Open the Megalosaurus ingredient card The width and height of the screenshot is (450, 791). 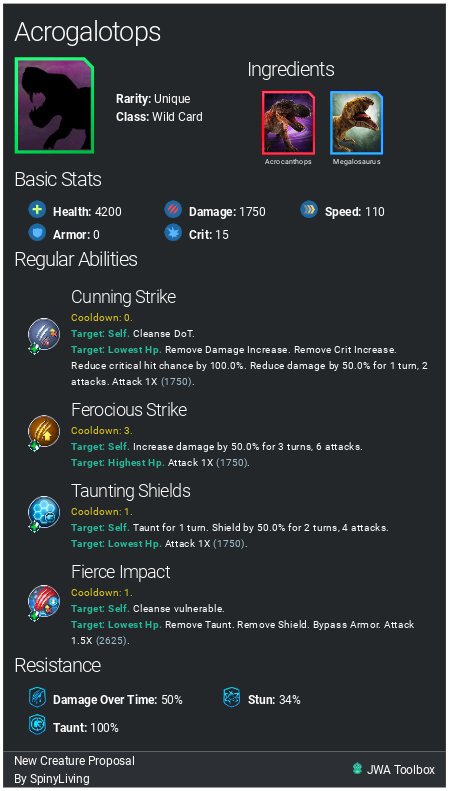click(x=356, y=123)
